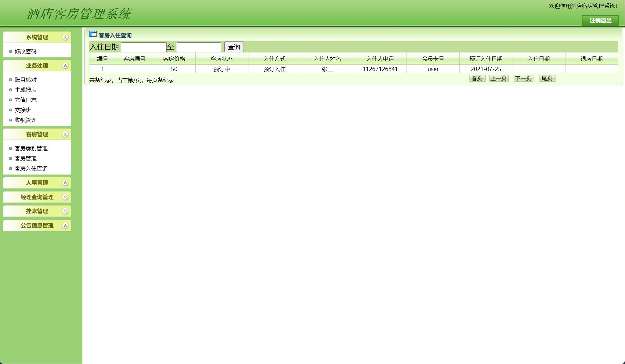The width and height of the screenshot is (625, 364).
Task: Toggle collapse of the 系统管理 section
Action: click(x=65, y=37)
